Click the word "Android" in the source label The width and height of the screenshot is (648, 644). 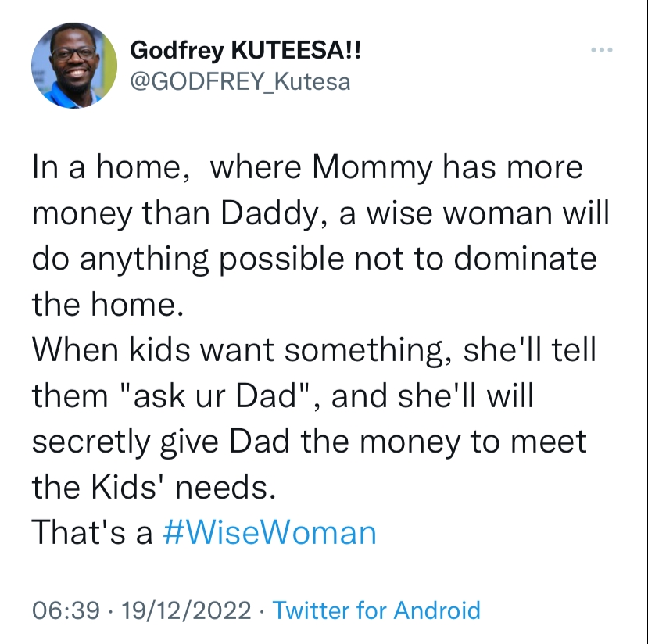click(x=437, y=610)
